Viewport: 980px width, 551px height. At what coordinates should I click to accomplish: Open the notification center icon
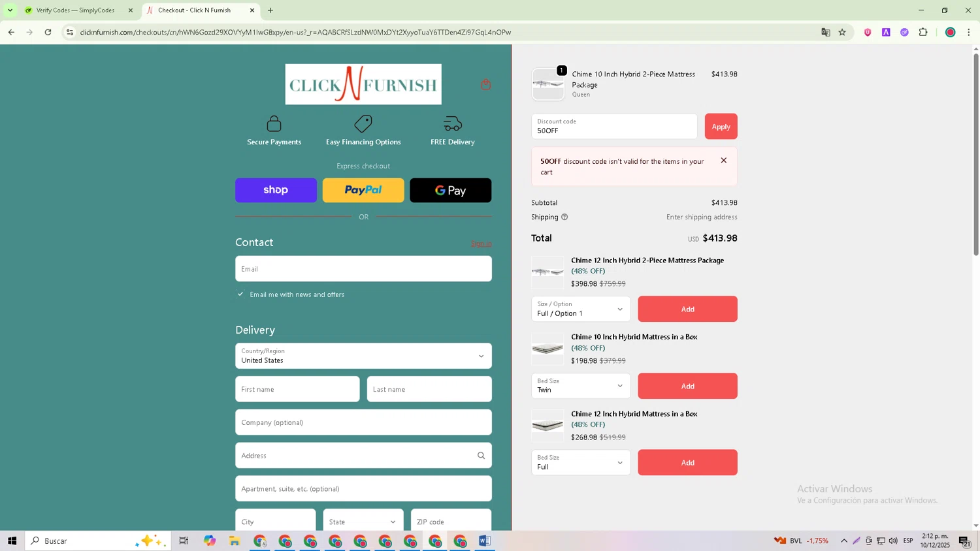click(x=964, y=541)
